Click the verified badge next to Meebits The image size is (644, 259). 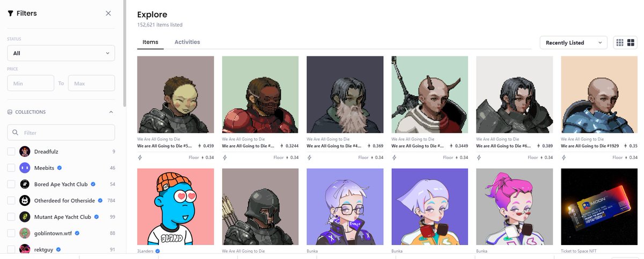point(60,168)
